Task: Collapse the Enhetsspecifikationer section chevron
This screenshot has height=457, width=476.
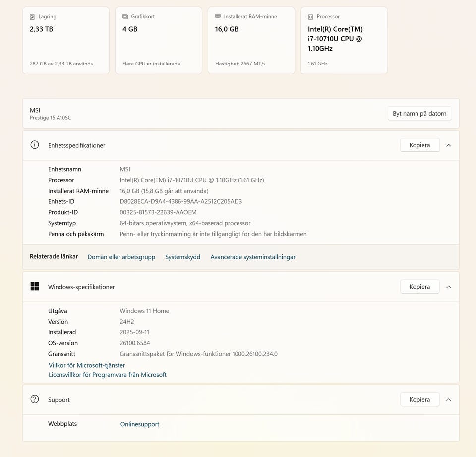Action: (449, 145)
